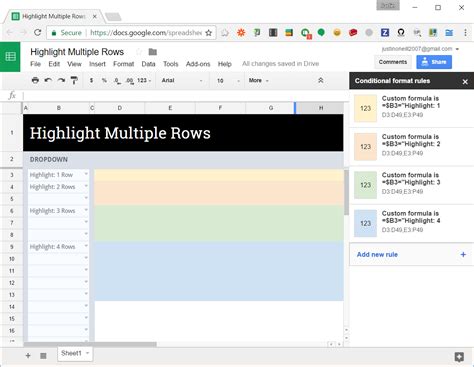
Task: Click the horizontal scrollbar thumb
Action: 90,344
